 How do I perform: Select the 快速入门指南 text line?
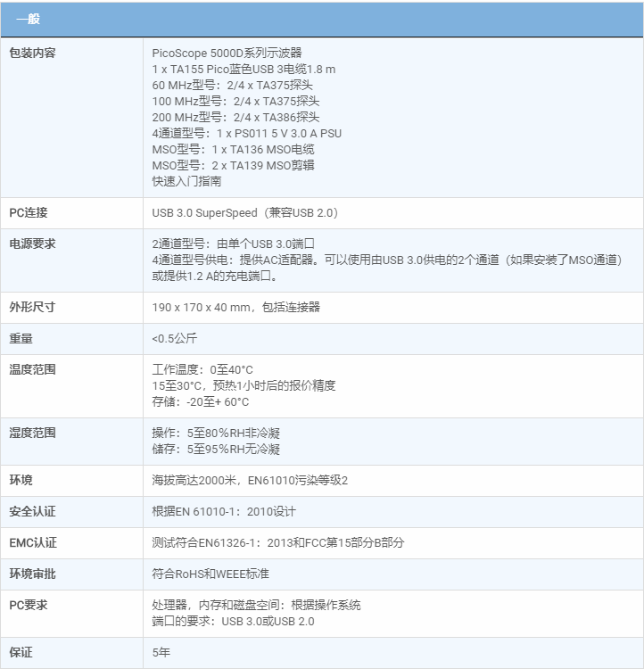coord(186,181)
